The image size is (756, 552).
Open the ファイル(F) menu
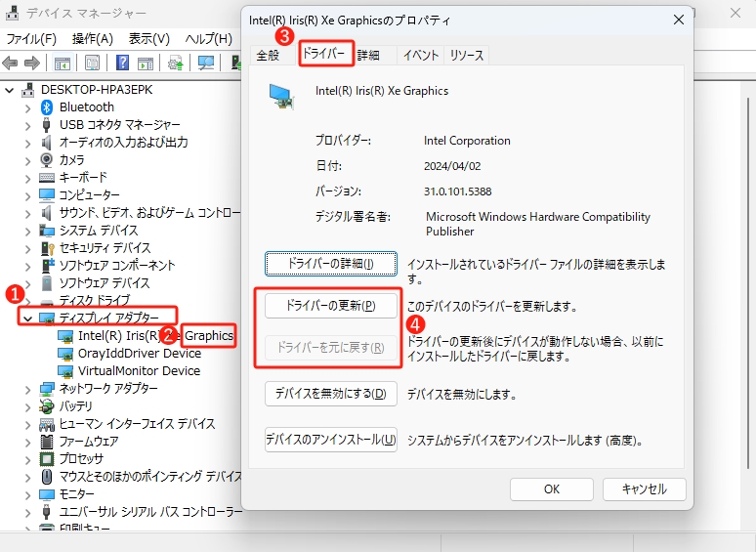[x=31, y=38]
